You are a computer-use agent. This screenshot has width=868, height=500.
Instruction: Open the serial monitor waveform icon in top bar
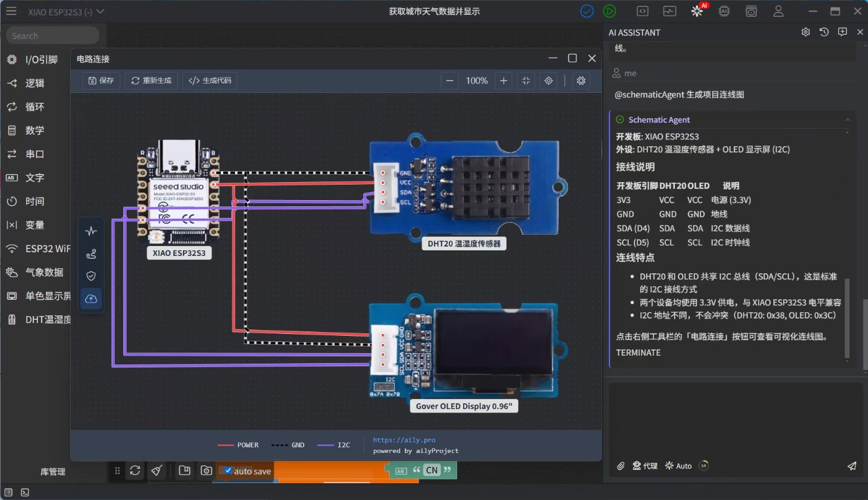pyautogui.click(x=670, y=11)
